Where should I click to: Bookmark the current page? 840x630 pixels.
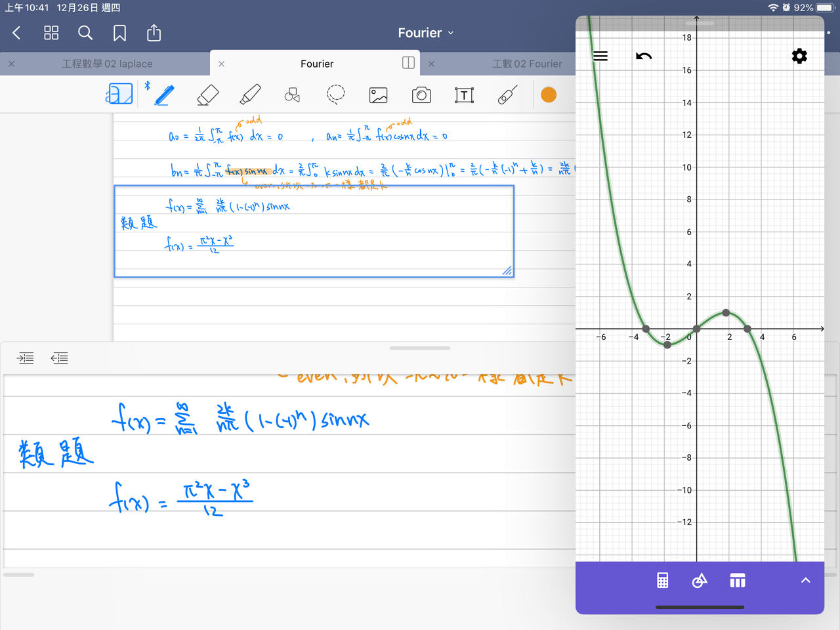tap(119, 33)
